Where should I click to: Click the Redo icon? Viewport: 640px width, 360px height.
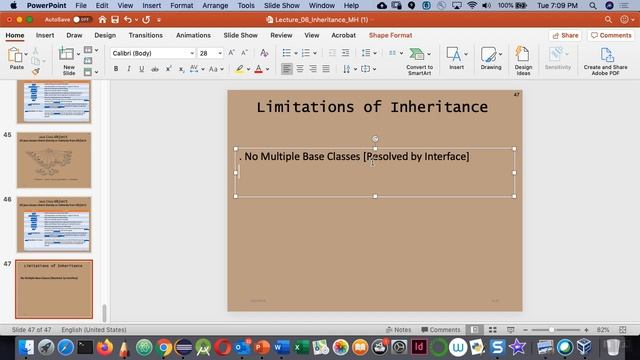click(x=146, y=20)
